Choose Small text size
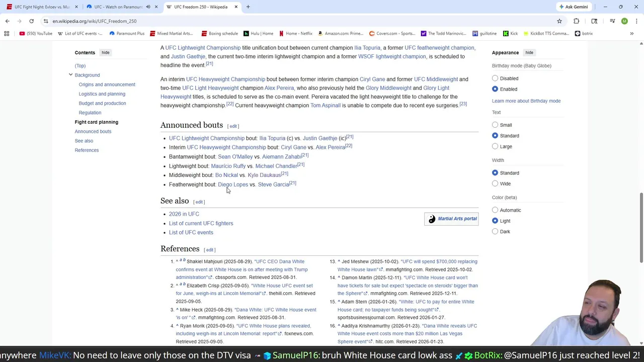Screen dimensions: 644x362 [495, 125]
